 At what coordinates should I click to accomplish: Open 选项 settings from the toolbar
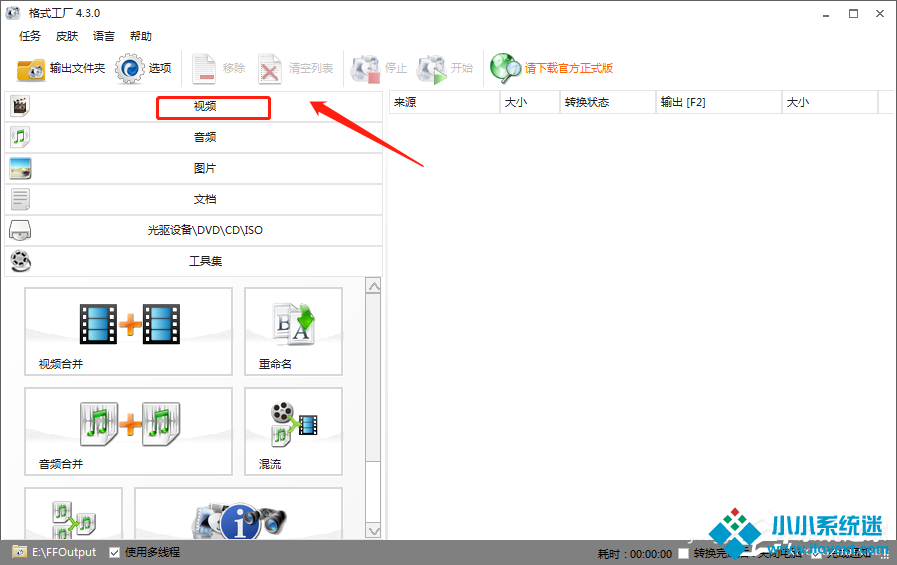pyautogui.click(x=144, y=68)
